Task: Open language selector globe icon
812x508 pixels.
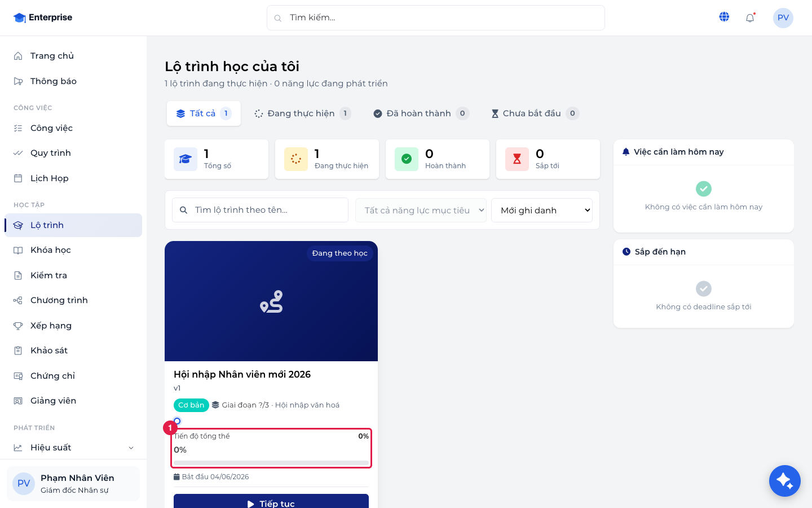Action: [x=724, y=17]
